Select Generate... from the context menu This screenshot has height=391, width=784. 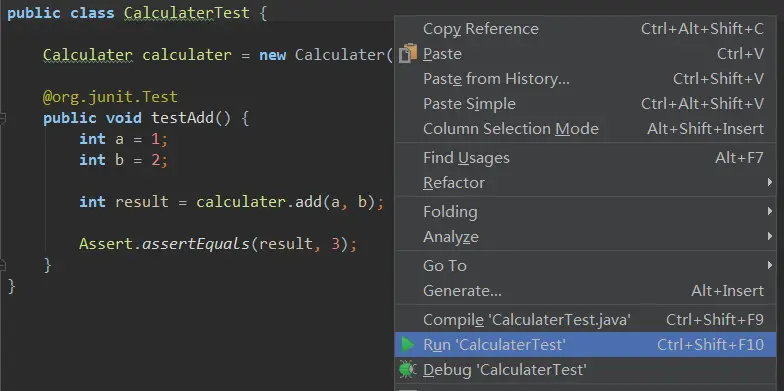(x=585, y=290)
